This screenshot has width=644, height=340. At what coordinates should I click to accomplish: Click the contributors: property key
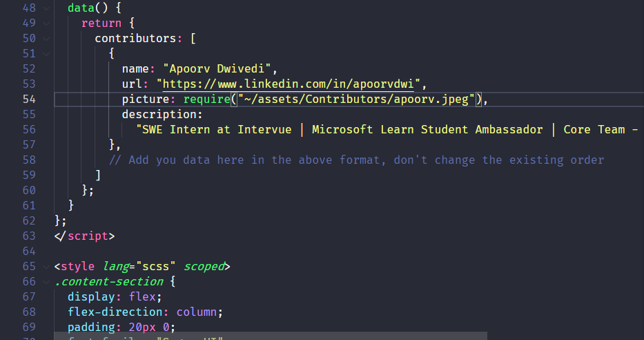tap(139, 38)
